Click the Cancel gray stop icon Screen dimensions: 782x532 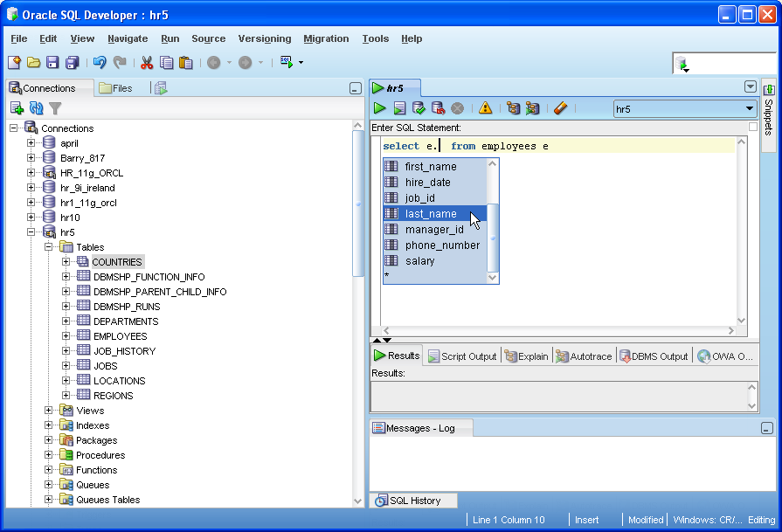click(457, 108)
